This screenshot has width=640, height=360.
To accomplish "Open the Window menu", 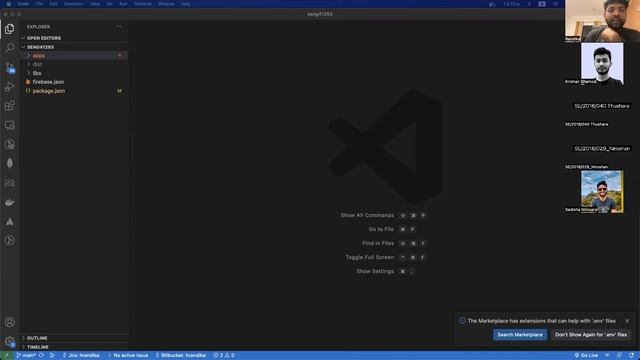I will (x=166, y=4).
